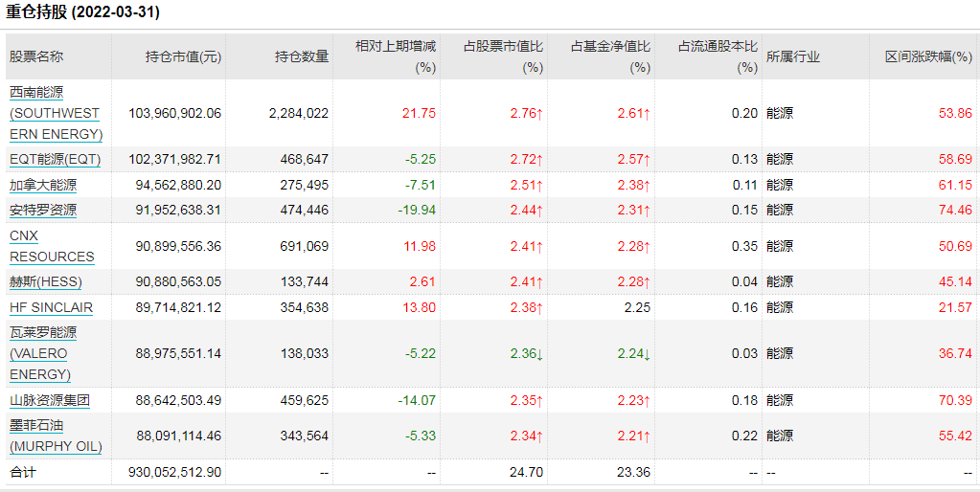Open the CNX RESOURCES stock link
The height and width of the screenshot is (492, 980).
(x=52, y=246)
